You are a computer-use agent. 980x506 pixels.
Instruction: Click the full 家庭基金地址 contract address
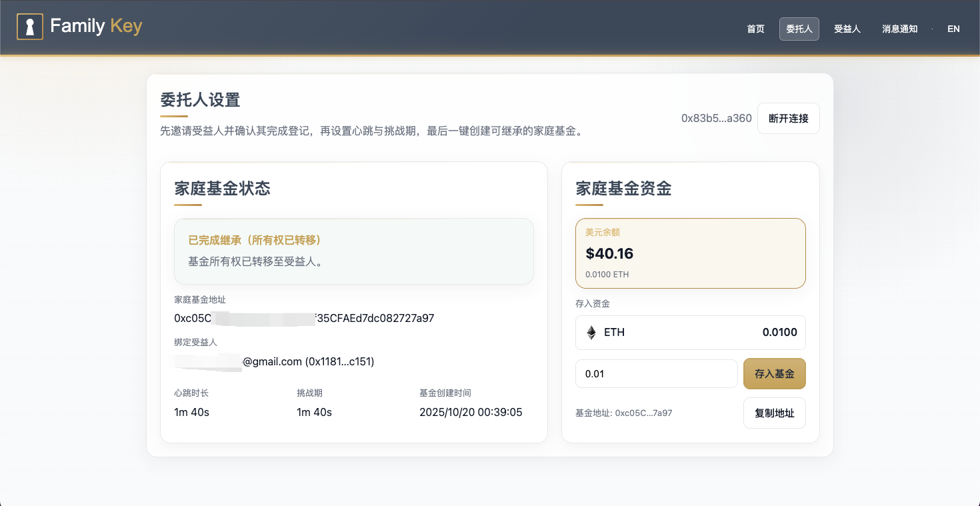coord(303,318)
